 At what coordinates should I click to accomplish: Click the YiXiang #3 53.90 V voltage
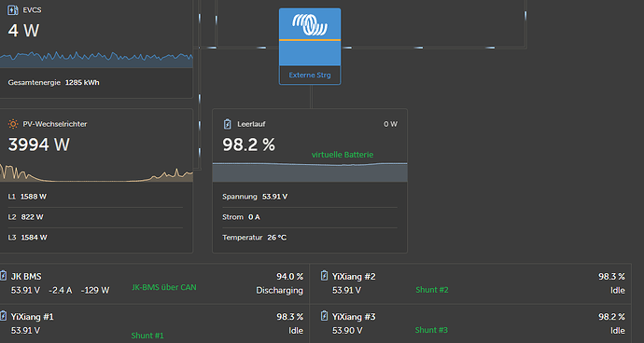click(346, 330)
